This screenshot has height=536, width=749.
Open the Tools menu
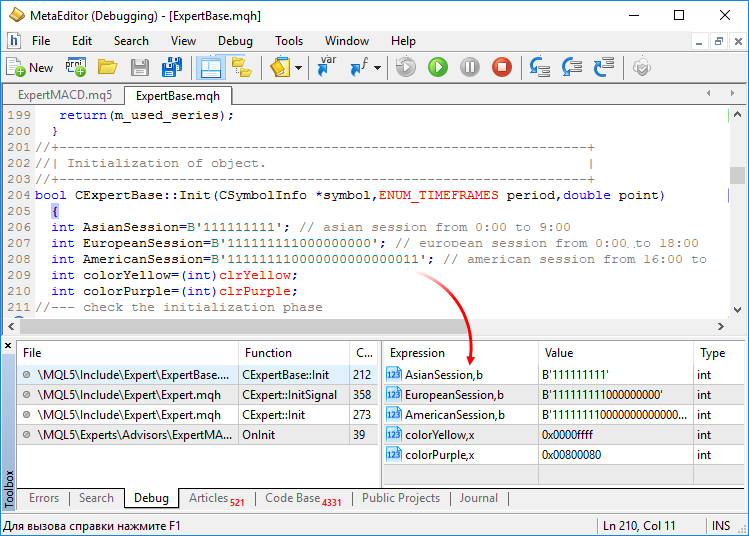289,41
